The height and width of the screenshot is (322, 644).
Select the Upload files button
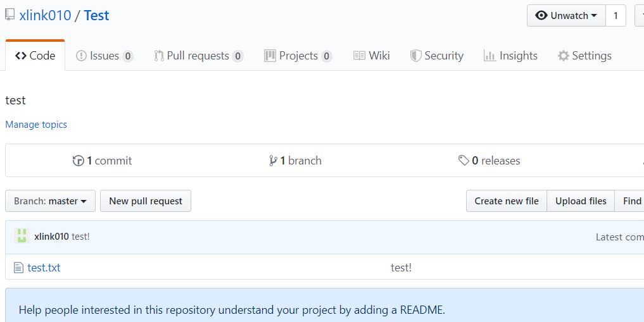[x=581, y=201]
